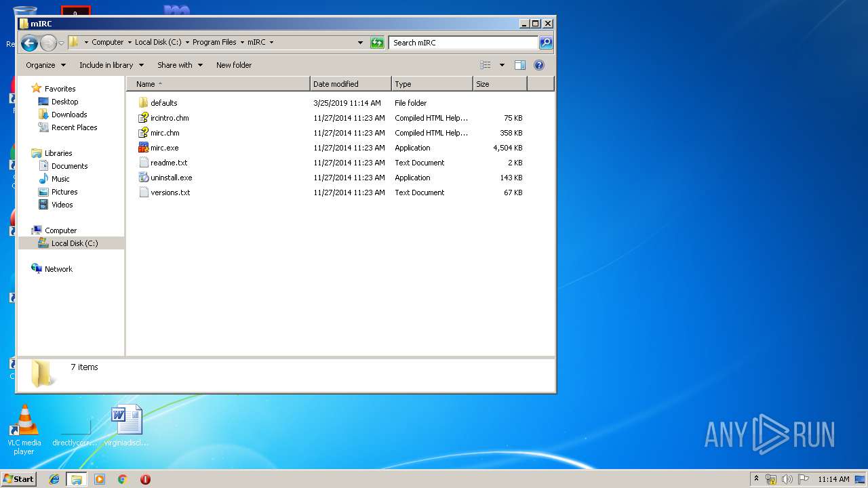Select the uninstall.exe application icon
Screen dimensions: 868x488
click(143, 178)
